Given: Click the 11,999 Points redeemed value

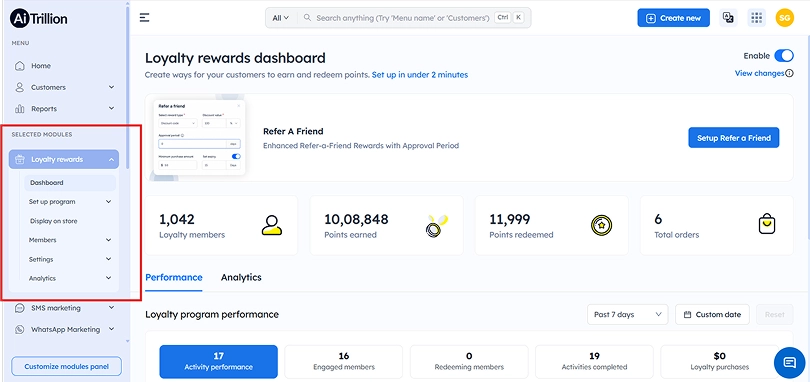Looking at the screenshot, I should (510, 219).
